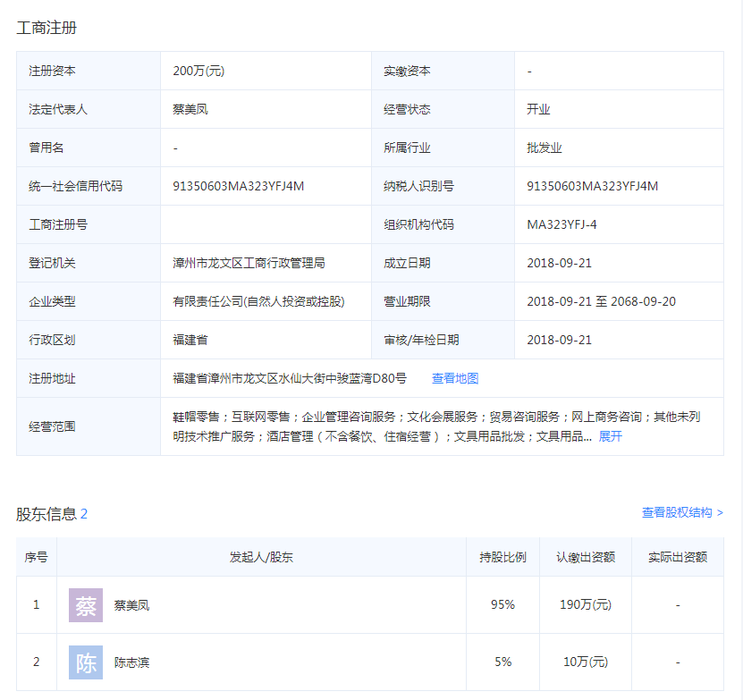Select the 190万(元) subscribed capital value

(x=584, y=604)
